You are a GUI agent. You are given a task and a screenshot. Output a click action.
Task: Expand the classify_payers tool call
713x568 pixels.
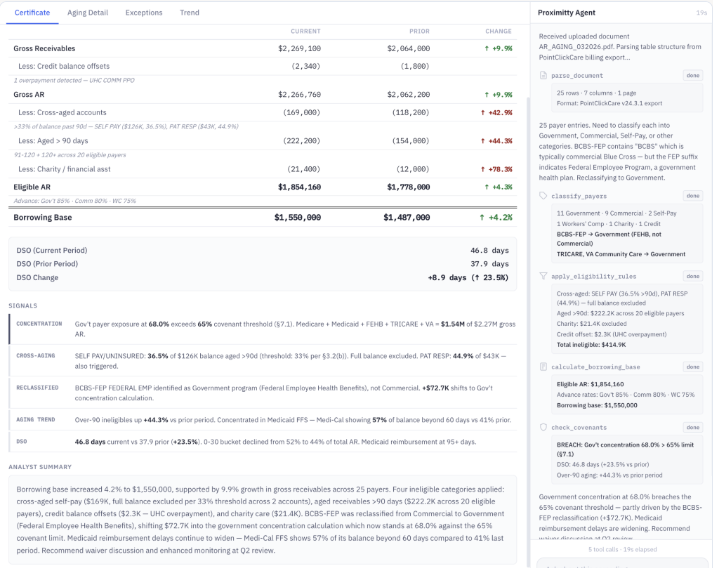pos(692,196)
